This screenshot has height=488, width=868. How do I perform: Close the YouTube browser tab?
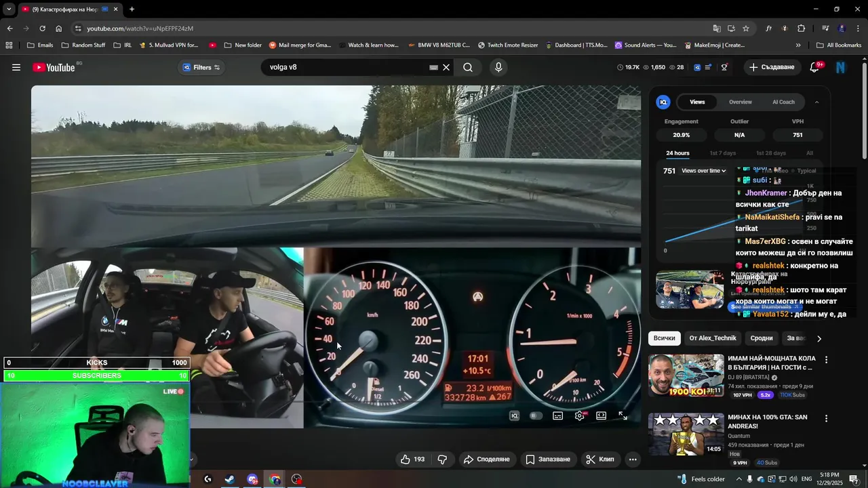pos(115,9)
